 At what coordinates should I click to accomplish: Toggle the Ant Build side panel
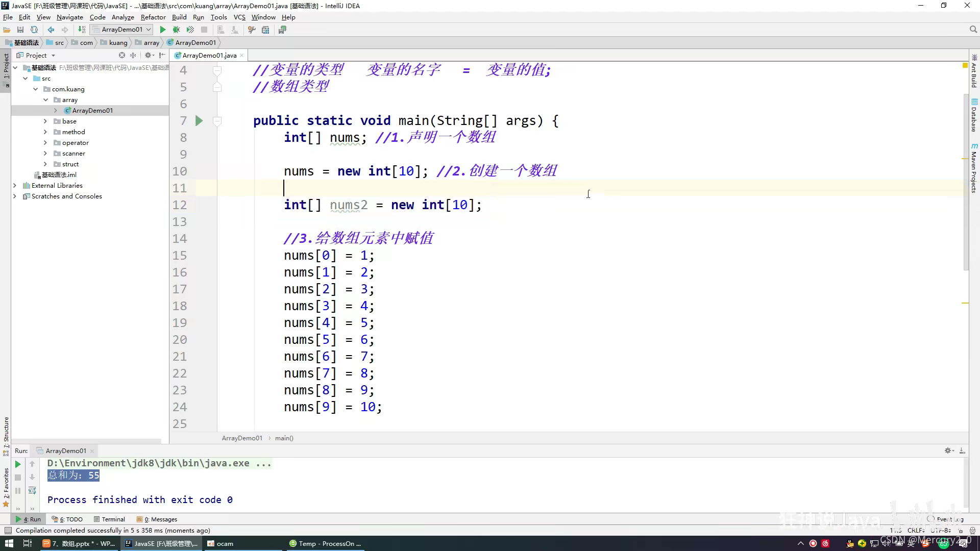coord(974,70)
